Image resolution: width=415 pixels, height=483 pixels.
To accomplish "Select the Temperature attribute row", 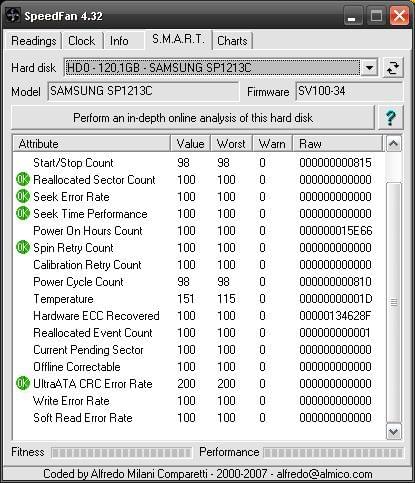I will 199,299.
